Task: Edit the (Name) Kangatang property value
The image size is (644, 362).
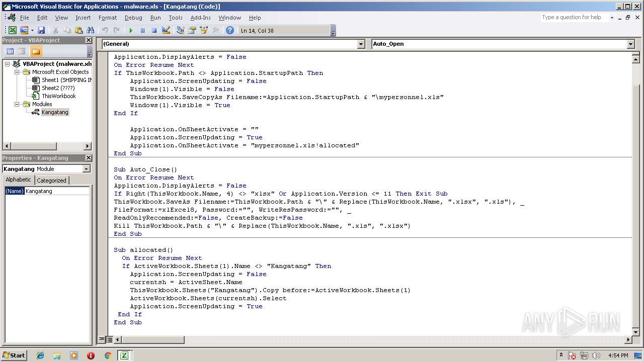Action: click(x=57, y=191)
